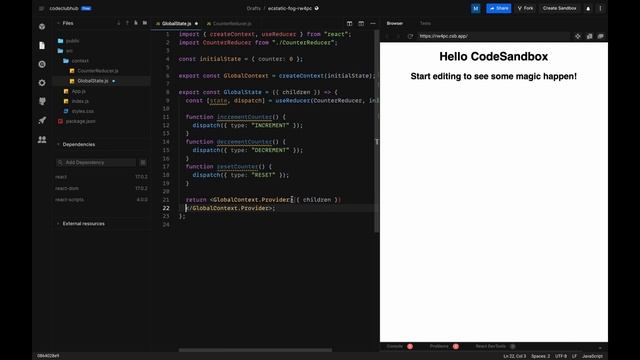
Task: Click the preview URL address bar
Action: [x=493, y=36]
